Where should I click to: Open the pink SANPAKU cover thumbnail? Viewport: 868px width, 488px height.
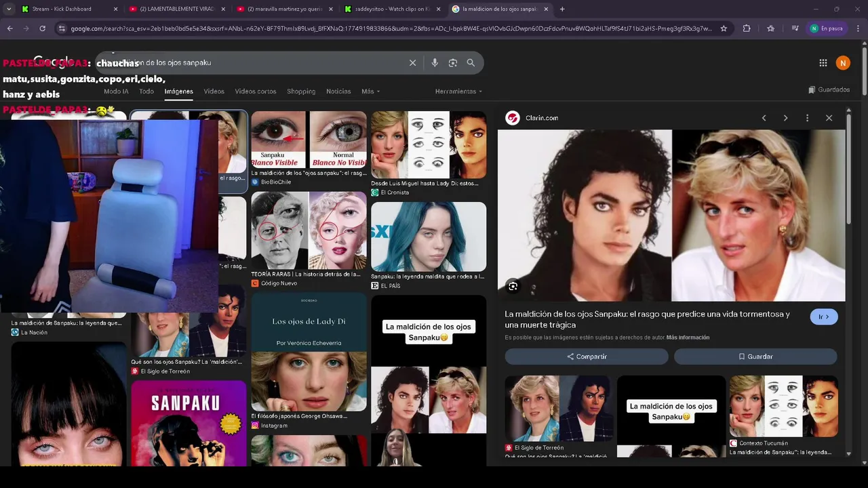(189, 423)
